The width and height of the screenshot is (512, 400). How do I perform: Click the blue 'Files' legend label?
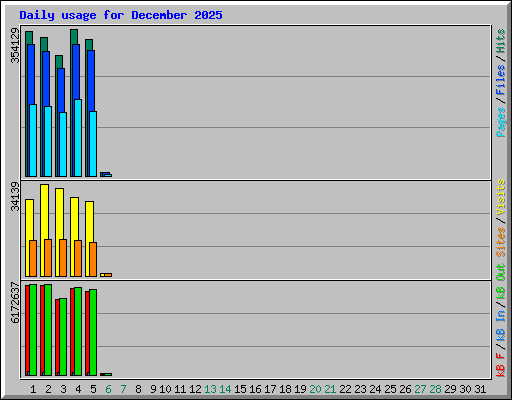(501, 80)
